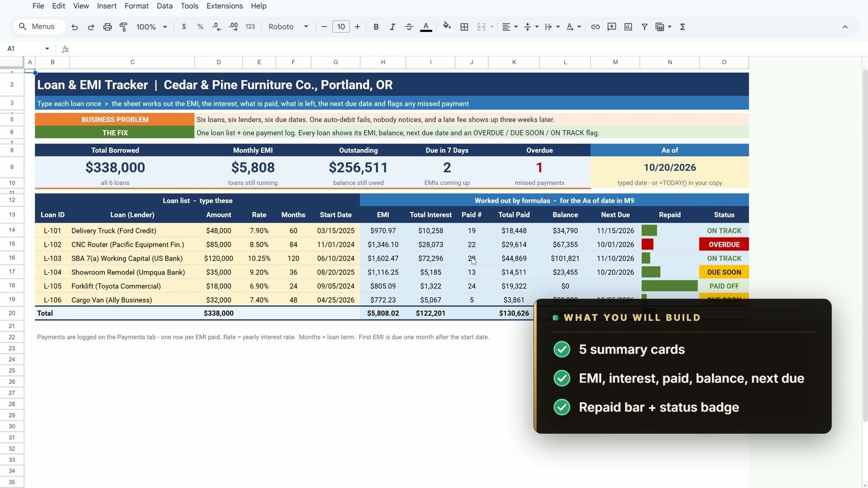Viewport: 868px width, 488px height.
Task: Open the Insert menu
Action: 107,6
